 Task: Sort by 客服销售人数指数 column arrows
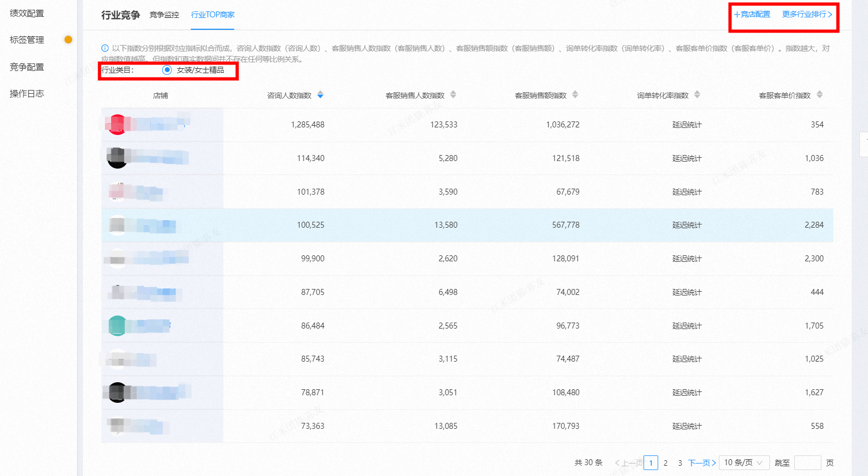tap(453, 95)
